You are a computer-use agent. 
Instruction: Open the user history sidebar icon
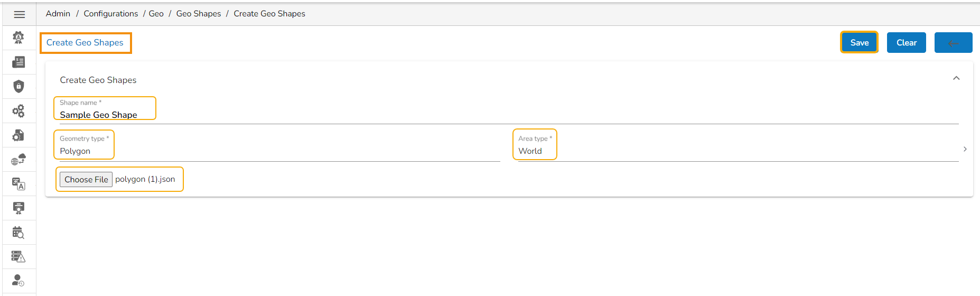[18, 281]
